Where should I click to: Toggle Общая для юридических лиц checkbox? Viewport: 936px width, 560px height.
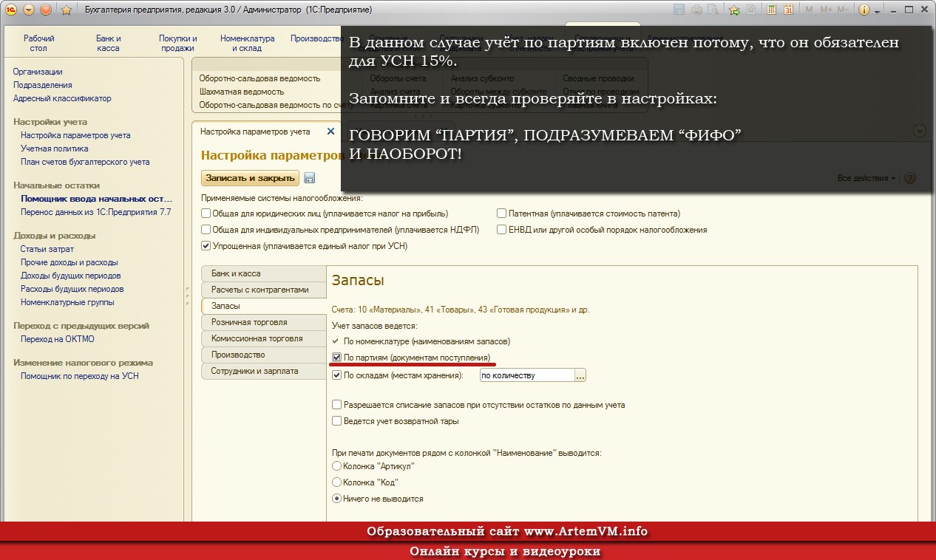tap(206, 214)
